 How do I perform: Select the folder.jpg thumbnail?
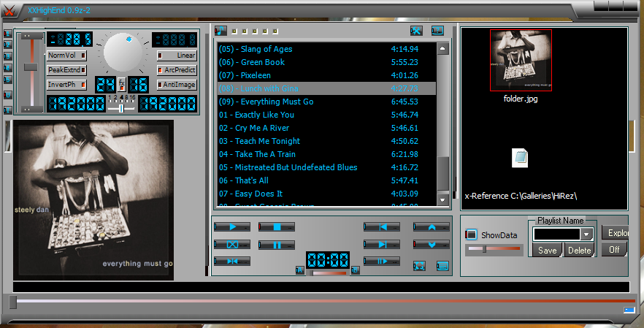(521, 61)
